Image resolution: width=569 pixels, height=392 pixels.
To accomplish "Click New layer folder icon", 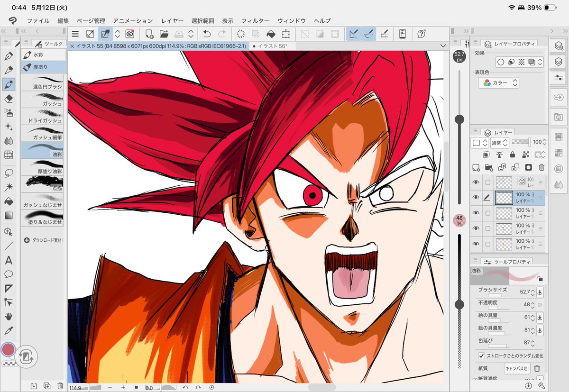I will click(488, 167).
